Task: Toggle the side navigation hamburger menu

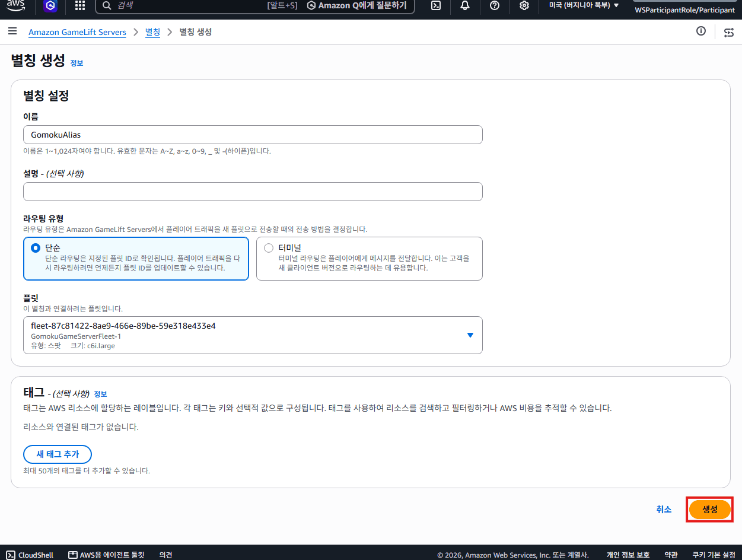Action: pos(12,31)
